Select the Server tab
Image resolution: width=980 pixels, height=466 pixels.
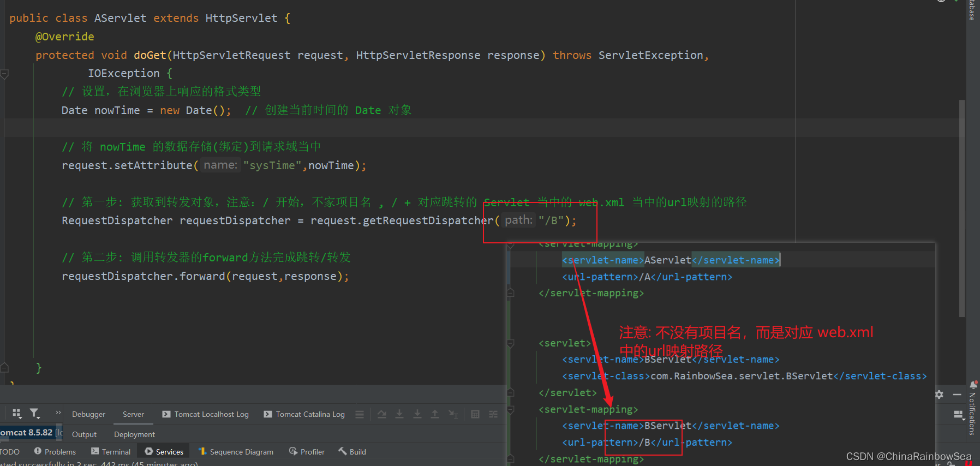tap(133, 414)
